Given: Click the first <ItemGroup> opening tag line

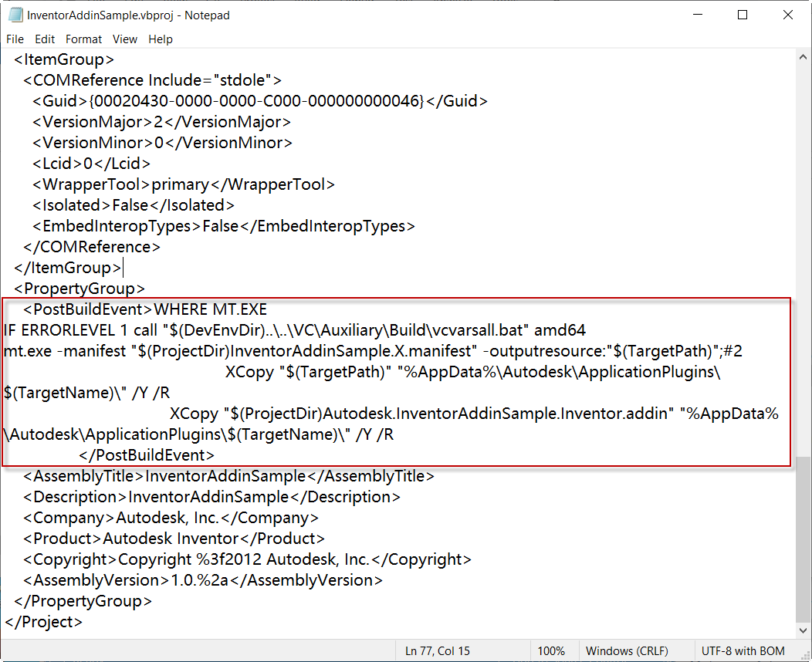Looking at the screenshot, I should coord(64,59).
